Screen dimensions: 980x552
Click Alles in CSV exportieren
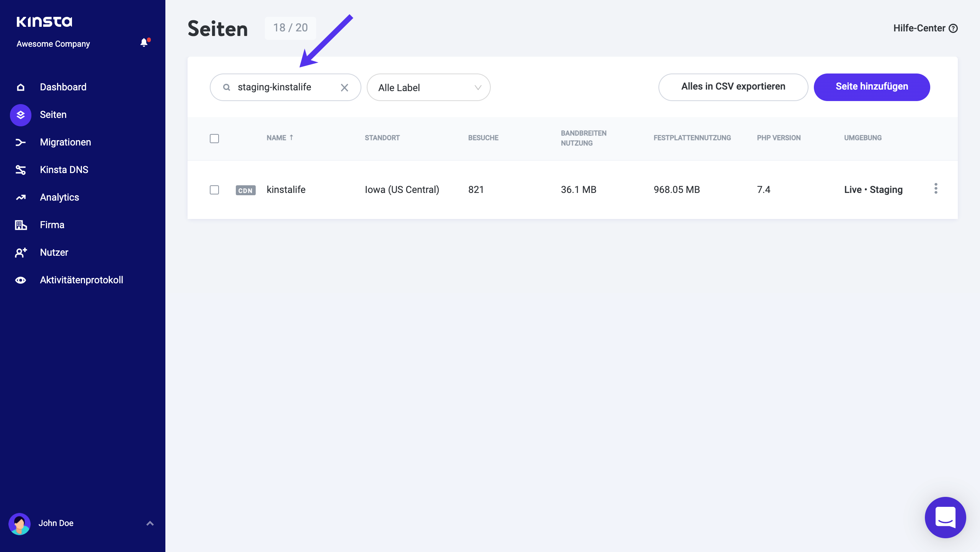pos(733,87)
